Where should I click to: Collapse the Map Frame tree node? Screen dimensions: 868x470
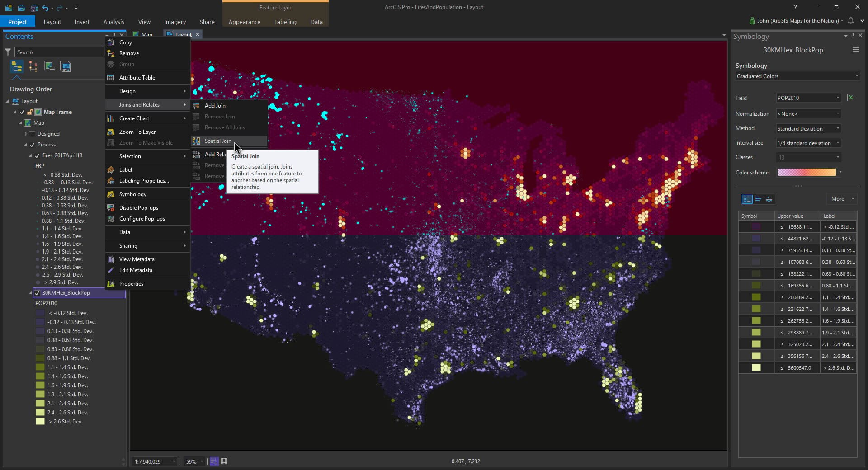[x=14, y=112]
